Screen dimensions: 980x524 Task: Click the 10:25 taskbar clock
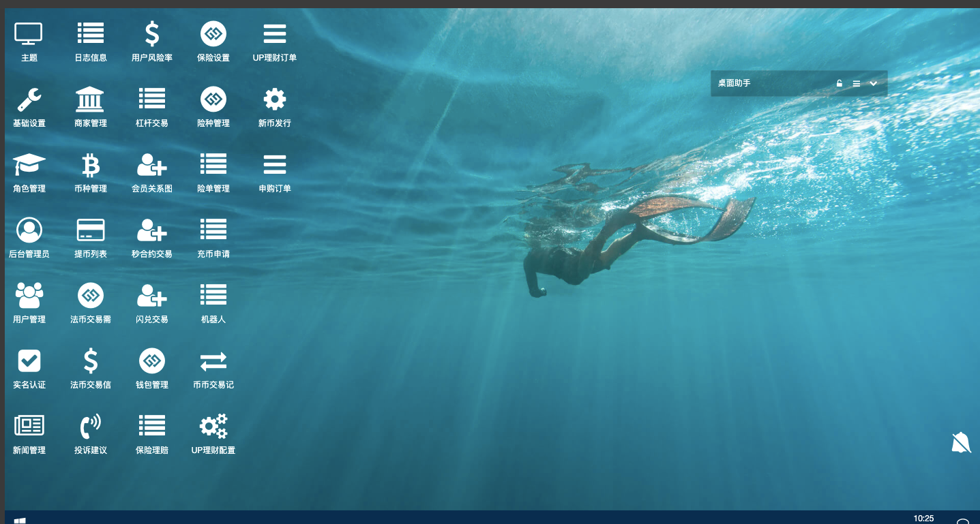click(x=923, y=519)
